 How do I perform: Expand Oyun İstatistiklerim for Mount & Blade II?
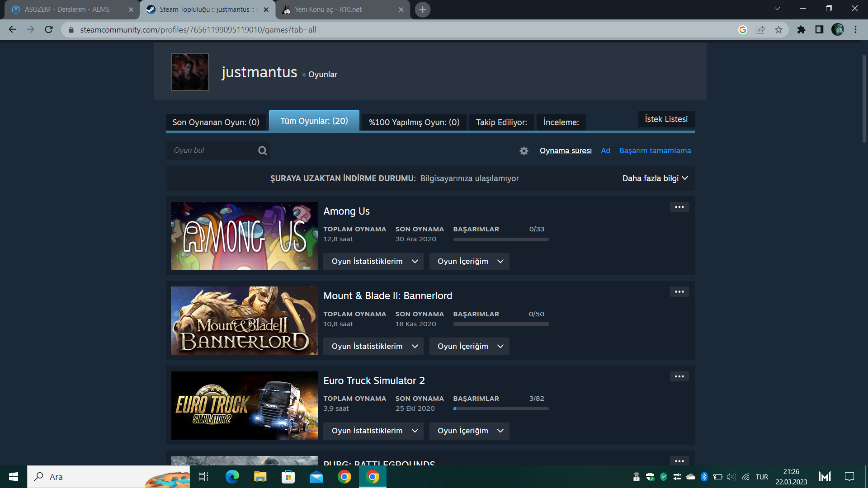coord(373,346)
